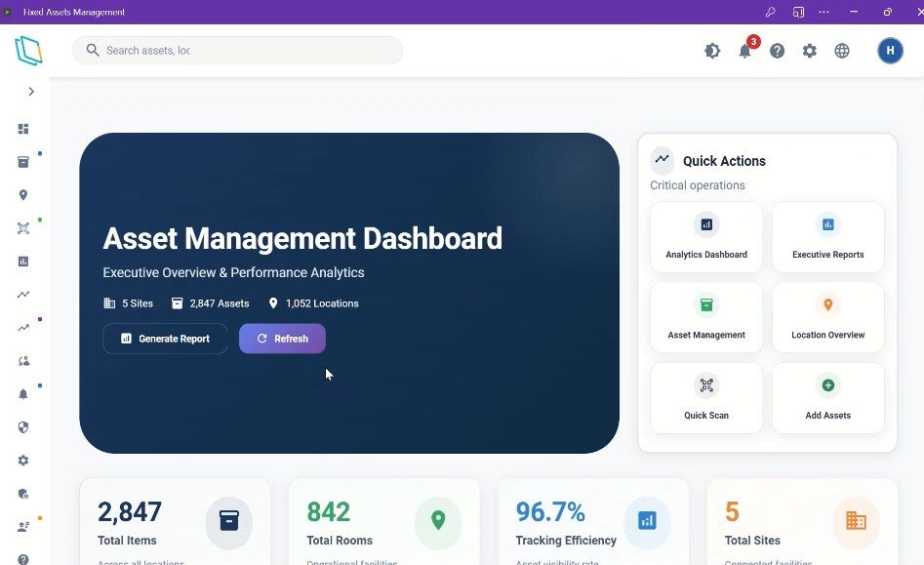Open the H user avatar menu
The width and height of the screenshot is (924, 565).
point(890,51)
